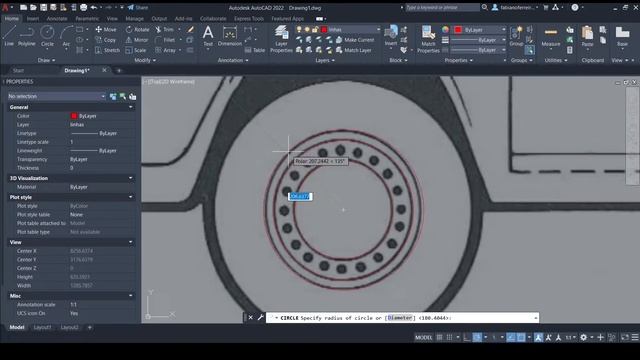Select Diameter option in command line
Viewport: 640px width, 360px height.
tap(400, 318)
